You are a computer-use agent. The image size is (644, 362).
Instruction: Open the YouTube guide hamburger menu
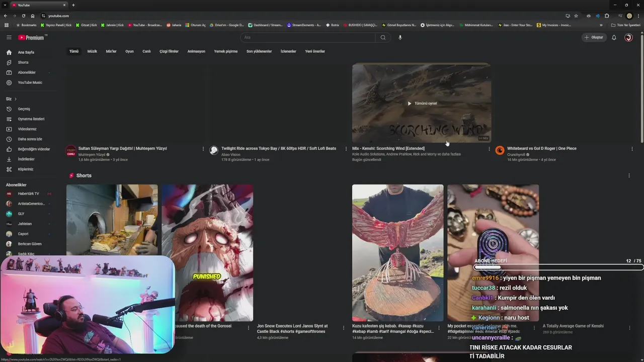9,37
